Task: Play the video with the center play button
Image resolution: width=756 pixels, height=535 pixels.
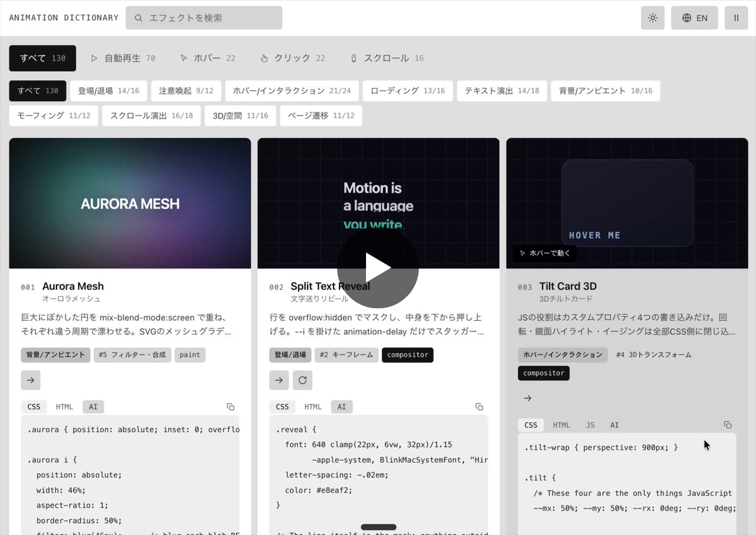Action: 378,268
